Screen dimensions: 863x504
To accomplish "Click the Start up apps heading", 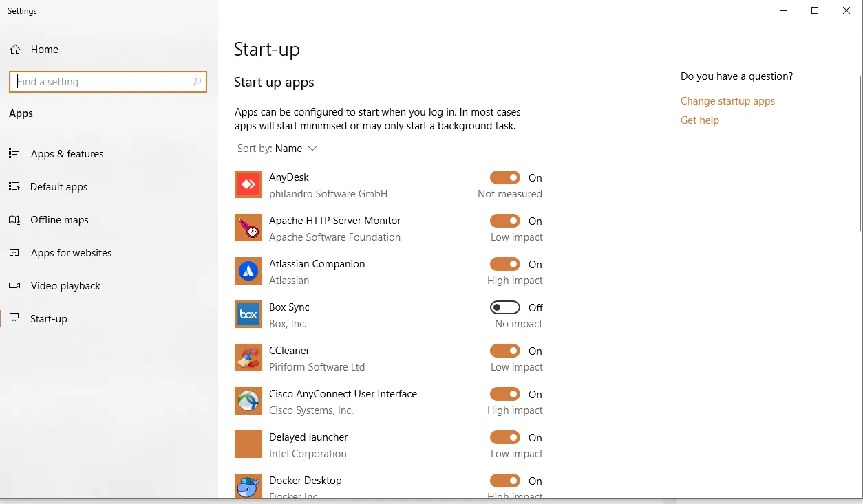I will pyautogui.click(x=274, y=83).
